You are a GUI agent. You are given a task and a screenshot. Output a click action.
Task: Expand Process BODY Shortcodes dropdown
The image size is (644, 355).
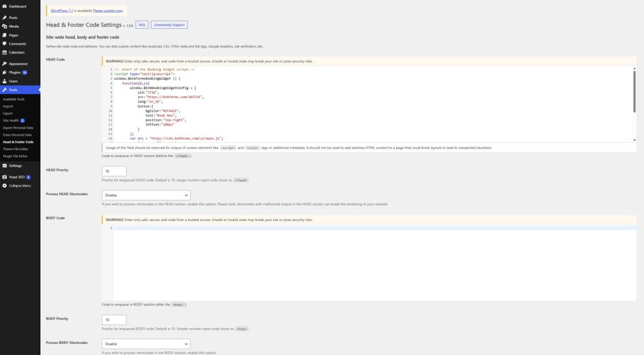[146, 344]
